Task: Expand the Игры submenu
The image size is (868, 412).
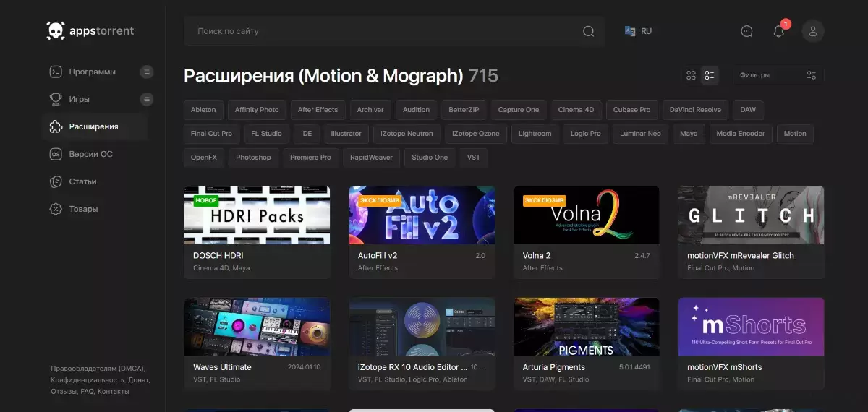Action: pyautogui.click(x=147, y=99)
